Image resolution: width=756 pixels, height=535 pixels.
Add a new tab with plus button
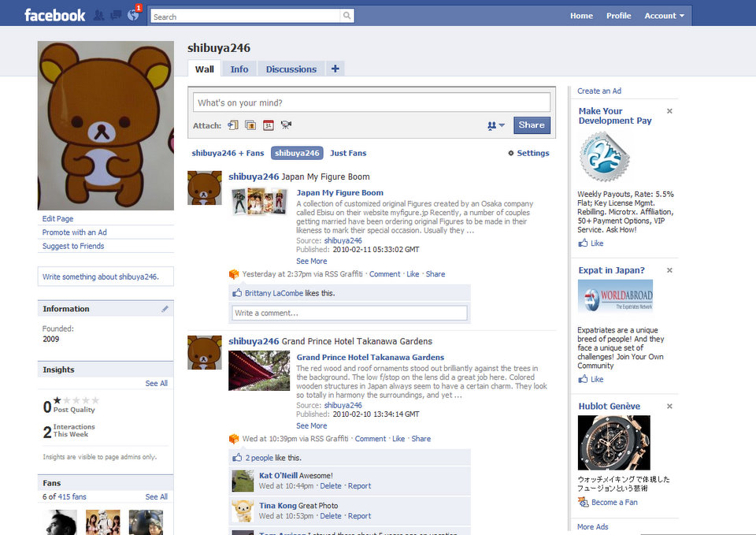tap(335, 69)
